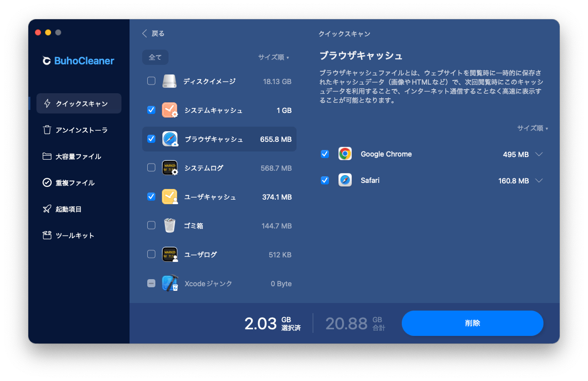This screenshot has width=588, height=381.
Task: Open ツールキット in the sidebar
Action: click(x=79, y=235)
